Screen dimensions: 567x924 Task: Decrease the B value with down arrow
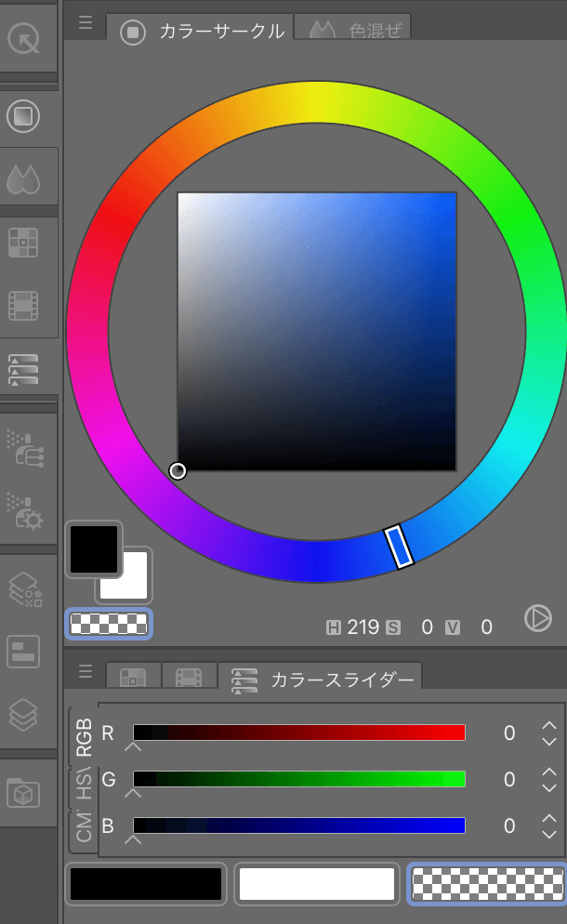[549, 835]
